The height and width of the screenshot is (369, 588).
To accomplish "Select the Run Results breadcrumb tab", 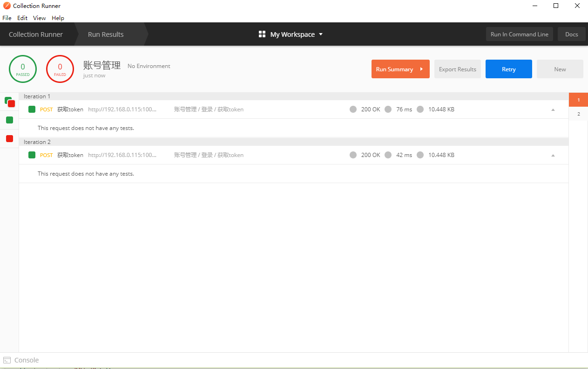I will (x=106, y=34).
